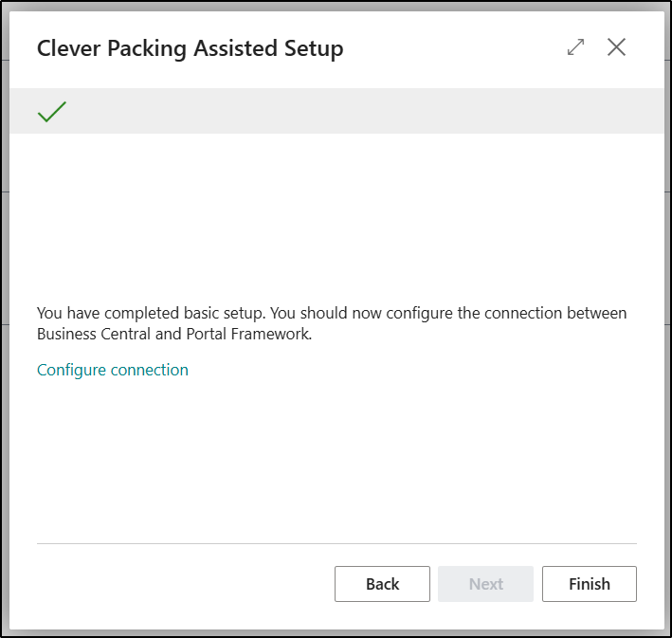Go back with the Back button
The height and width of the screenshot is (638, 672).
click(x=382, y=584)
